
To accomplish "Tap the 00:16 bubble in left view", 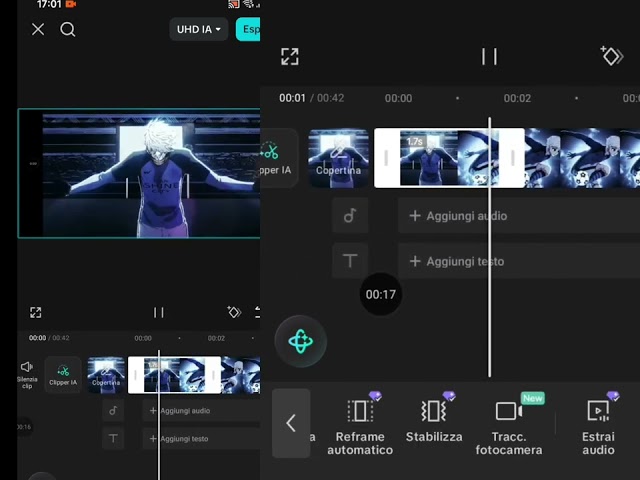I will click(x=24, y=427).
